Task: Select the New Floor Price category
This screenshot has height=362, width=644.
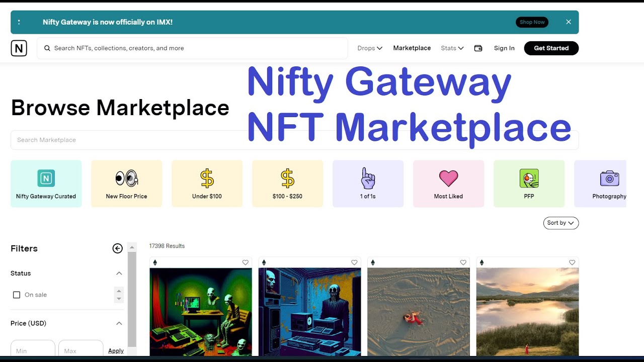Action: pos(126,184)
